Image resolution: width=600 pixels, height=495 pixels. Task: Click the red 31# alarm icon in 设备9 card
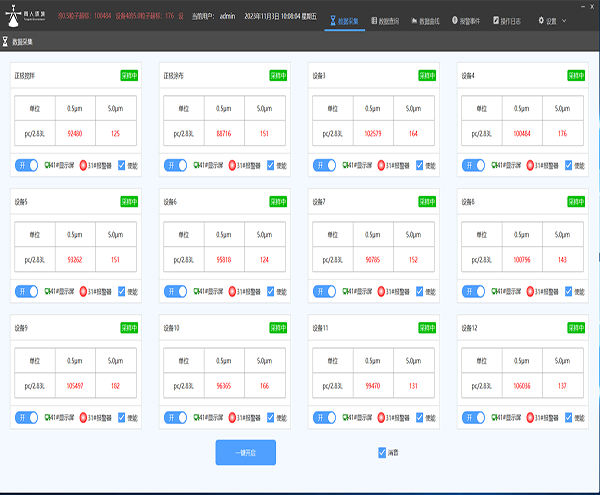(83, 417)
